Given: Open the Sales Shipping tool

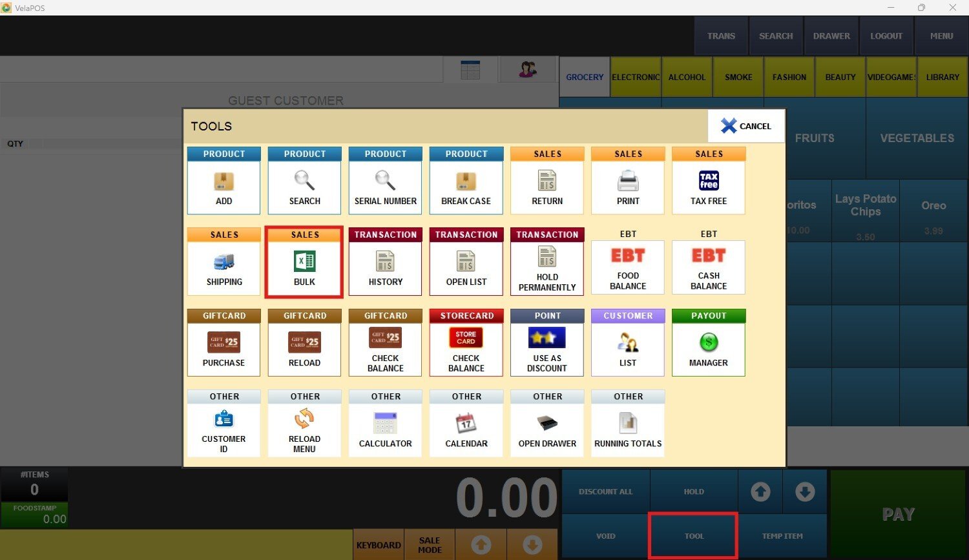Looking at the screenshot, I should click(224, 262).
